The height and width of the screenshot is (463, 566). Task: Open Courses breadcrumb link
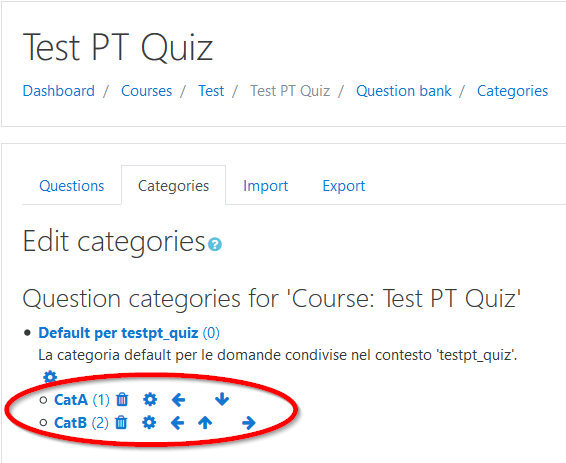point(147,91)
